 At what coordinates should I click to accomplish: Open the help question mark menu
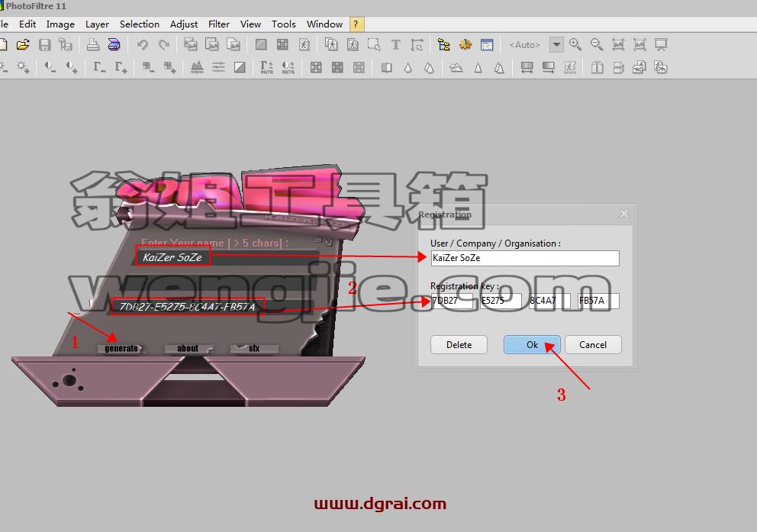pos(356,24)
